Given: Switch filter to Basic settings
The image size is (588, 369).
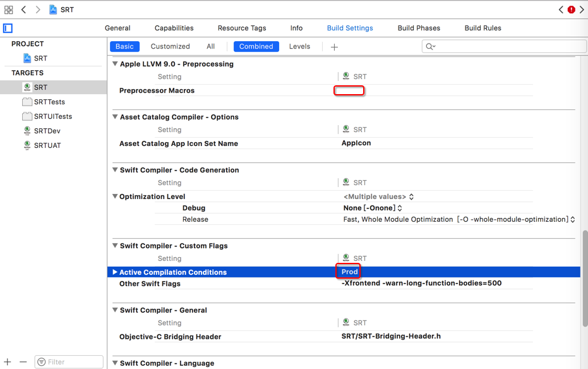Looking at the screenshot, I should (124, 46).
